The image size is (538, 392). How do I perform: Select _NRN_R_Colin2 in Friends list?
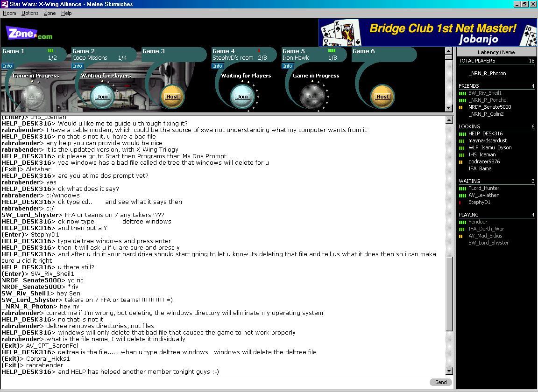point(486,114)
